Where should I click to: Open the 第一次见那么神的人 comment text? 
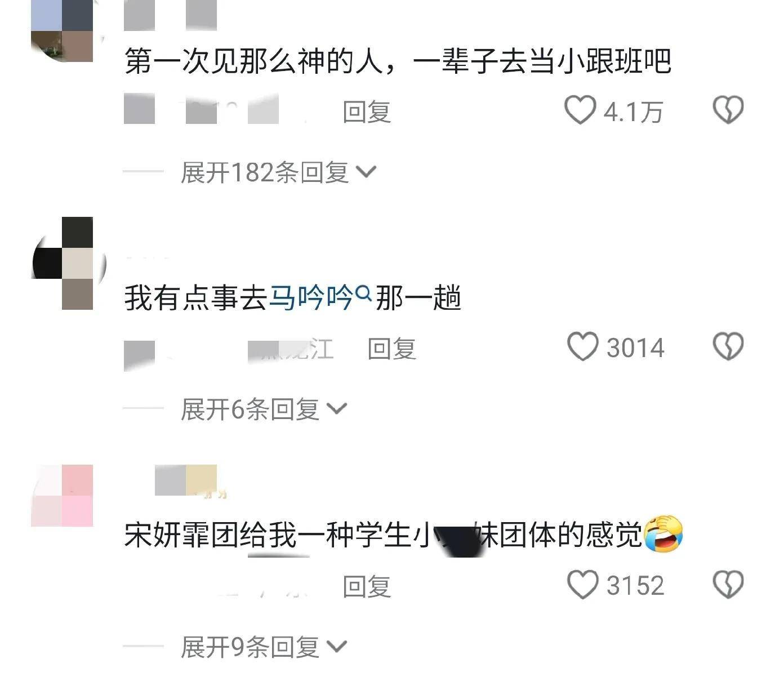[398, 61]
